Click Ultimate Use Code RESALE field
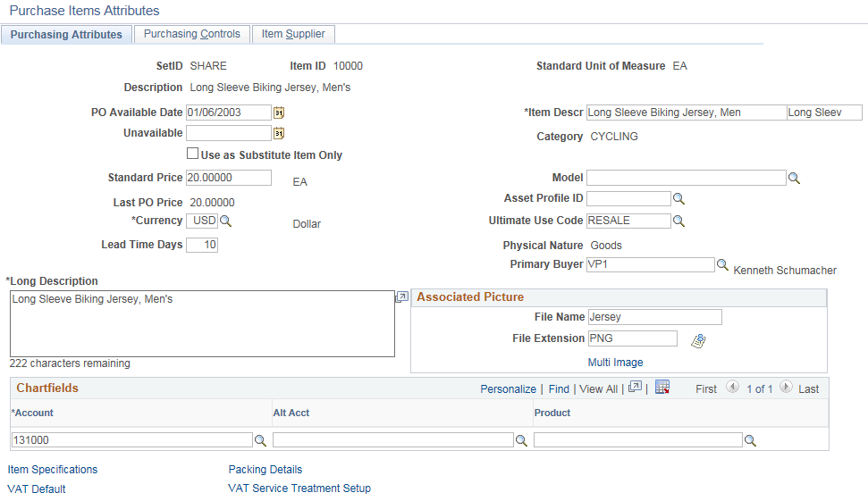868x501 pixels. (628, 221)
